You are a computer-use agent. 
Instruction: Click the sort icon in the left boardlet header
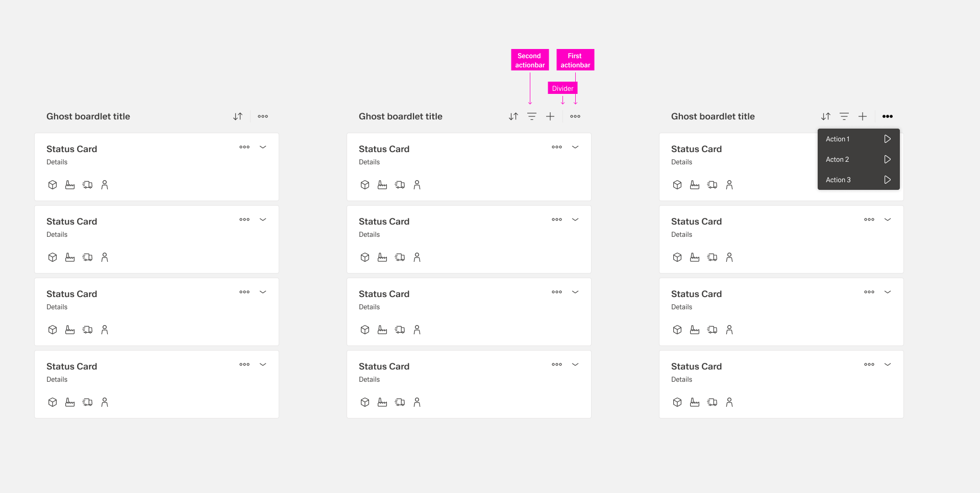click(x=238, y=116)
